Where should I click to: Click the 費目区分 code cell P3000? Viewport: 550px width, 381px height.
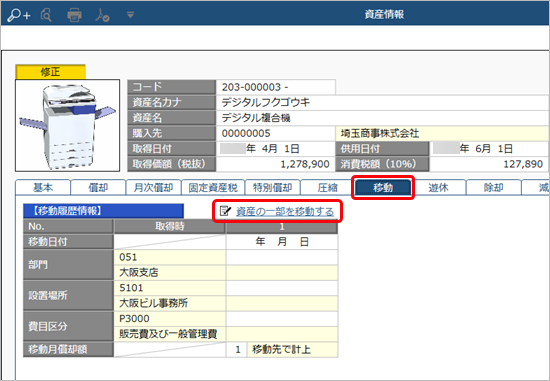[169, 318]
